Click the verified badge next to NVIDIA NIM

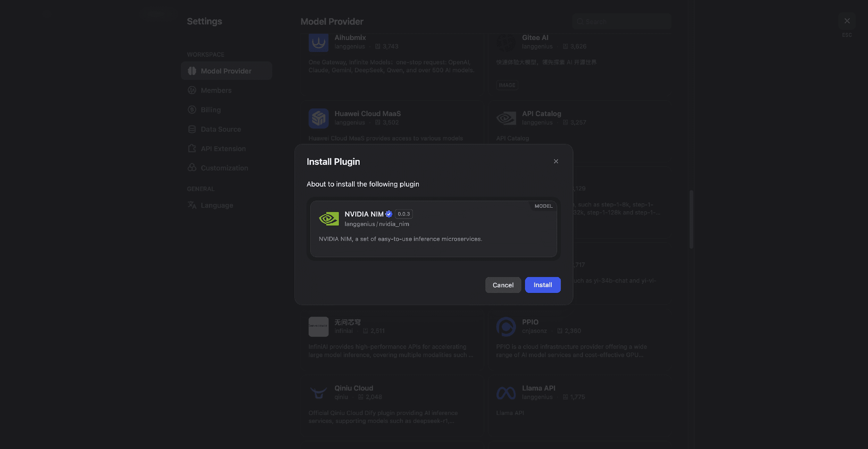click(389, 214)
